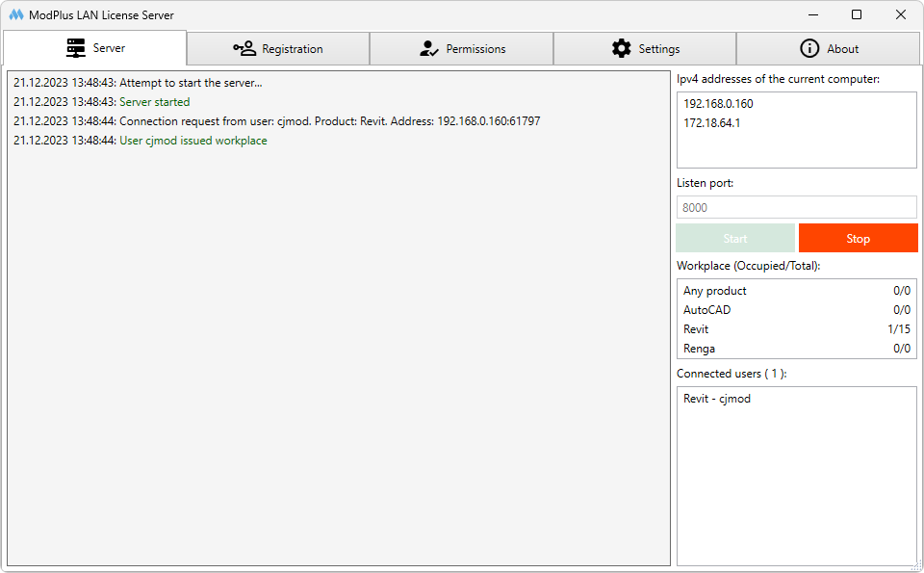Click the gear icon on Settings tab

(x=622, y=49)
